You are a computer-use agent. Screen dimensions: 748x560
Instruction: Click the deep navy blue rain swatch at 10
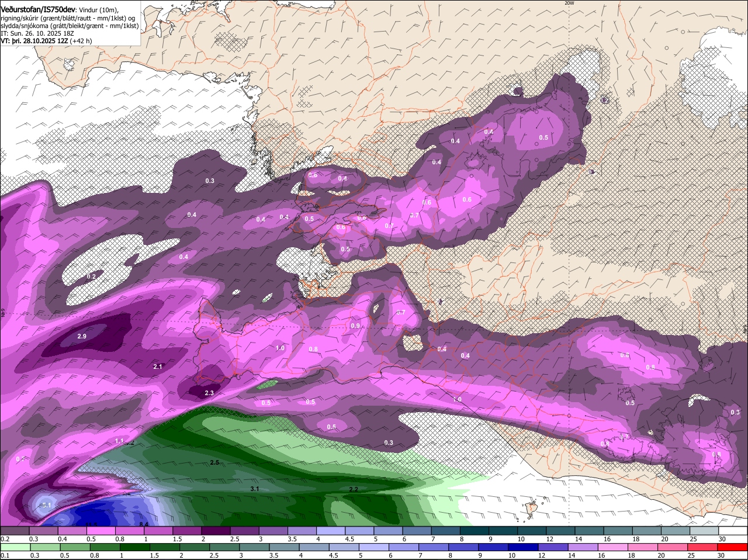point(522,547)
